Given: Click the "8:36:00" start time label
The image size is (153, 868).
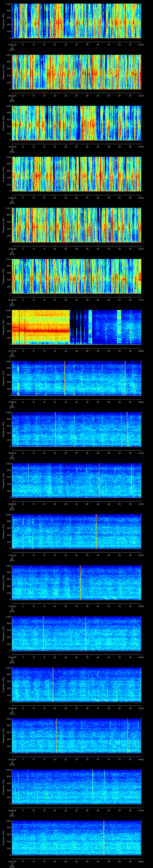Looking at the screenshot, I should pos(12,300).
